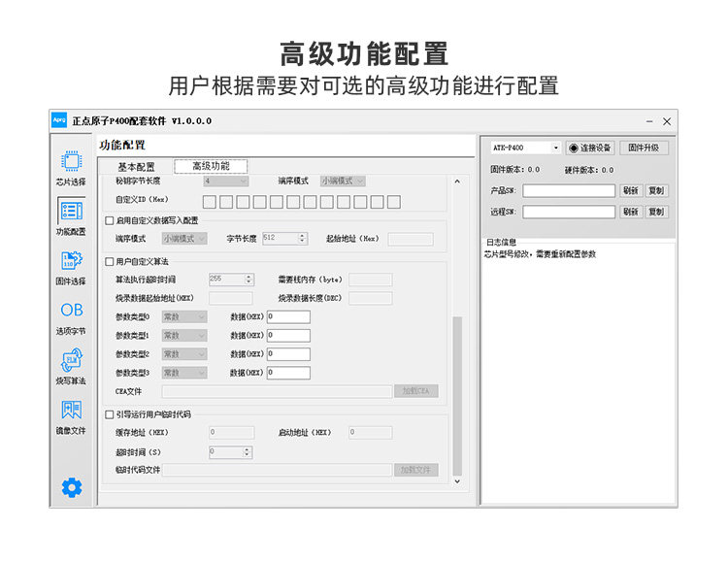Click the 硬件版本: 0.0 label
The image size is (728, 561).
click(589, 170)
